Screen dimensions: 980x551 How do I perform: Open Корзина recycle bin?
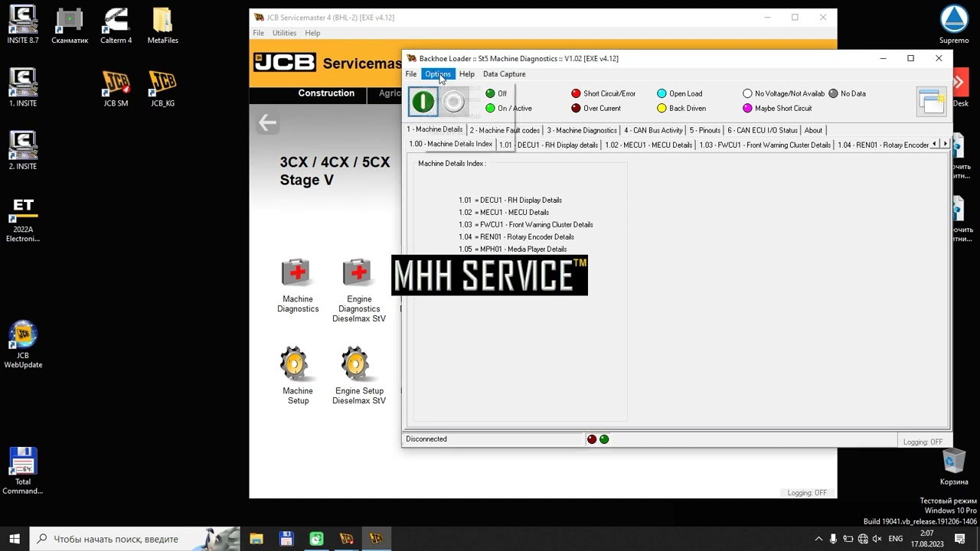pos(954,468)
